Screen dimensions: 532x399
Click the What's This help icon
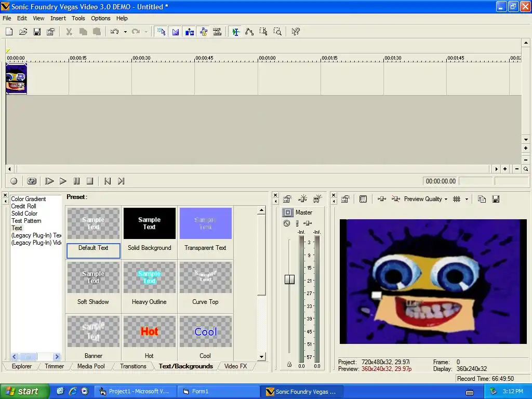pos(296,32)
